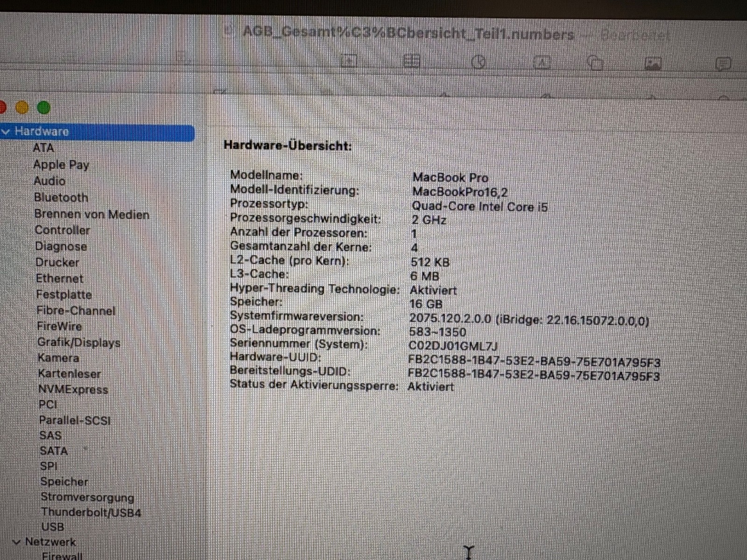
Task: Click Insert Table icon in Numbers toolbar
Action: pos(411,62)
